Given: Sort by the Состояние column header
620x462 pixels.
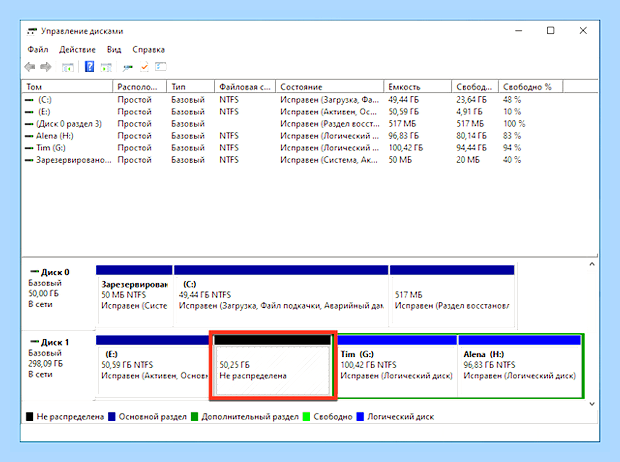Looking at the screenshot, I should pyautogui.click(x=330, y=87).
